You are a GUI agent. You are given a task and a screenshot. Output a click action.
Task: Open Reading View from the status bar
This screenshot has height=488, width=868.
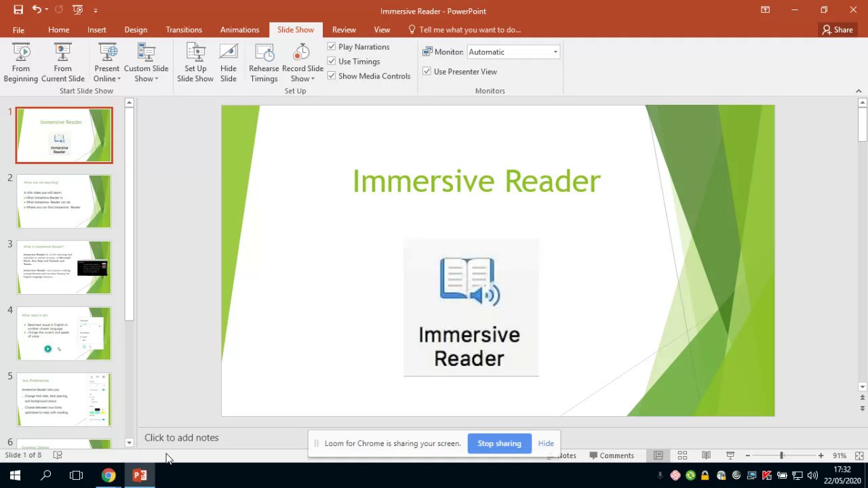(706, 455)
